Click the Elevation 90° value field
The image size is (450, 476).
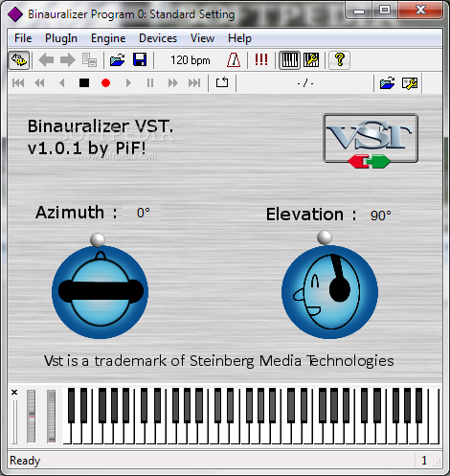point(380,215)
